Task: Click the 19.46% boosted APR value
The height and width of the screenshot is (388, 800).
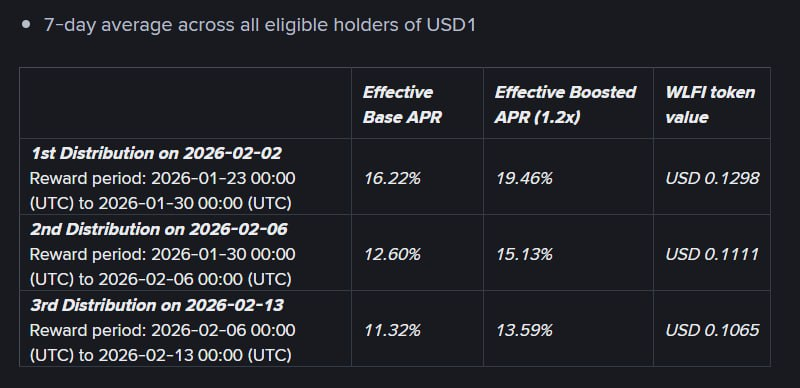Action: [x=524, y=178]
